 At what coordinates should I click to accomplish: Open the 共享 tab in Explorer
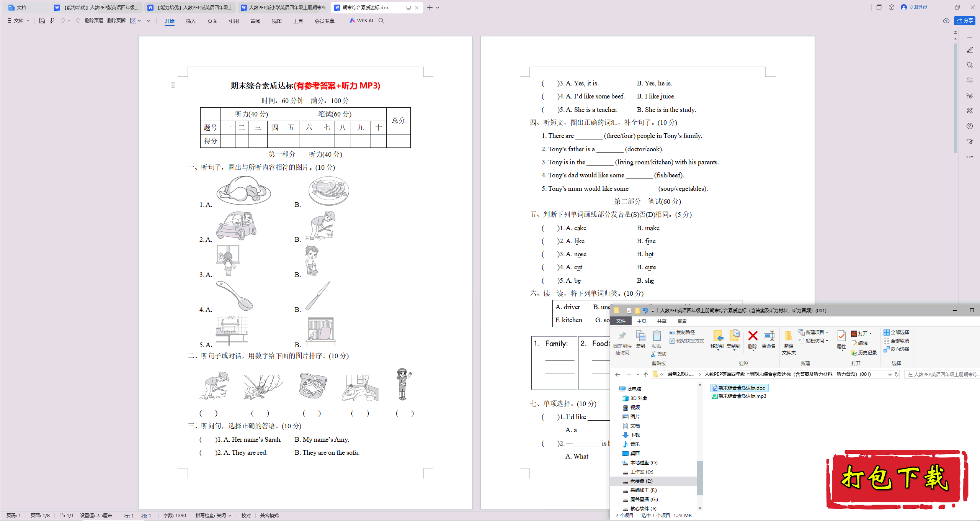[x=661, y=321]
